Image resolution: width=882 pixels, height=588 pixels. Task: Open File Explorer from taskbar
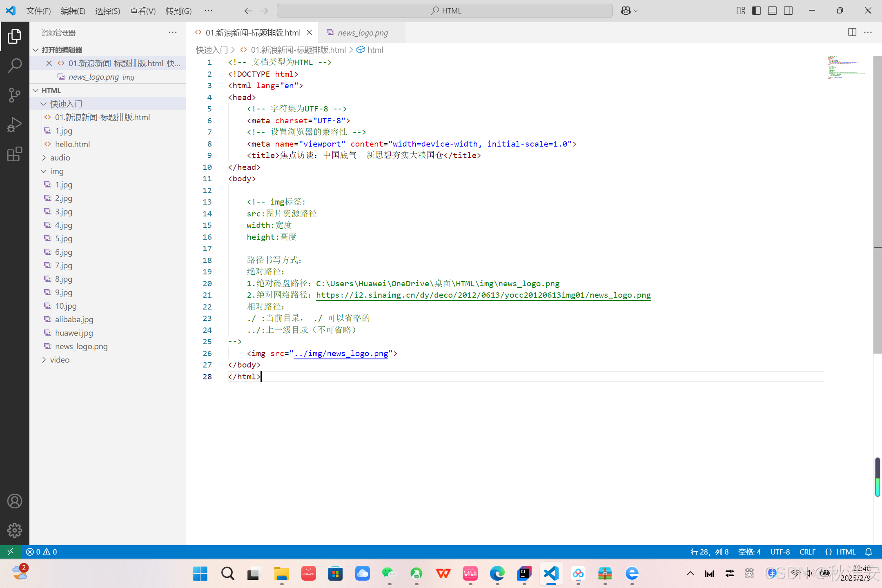click(281, 574)
